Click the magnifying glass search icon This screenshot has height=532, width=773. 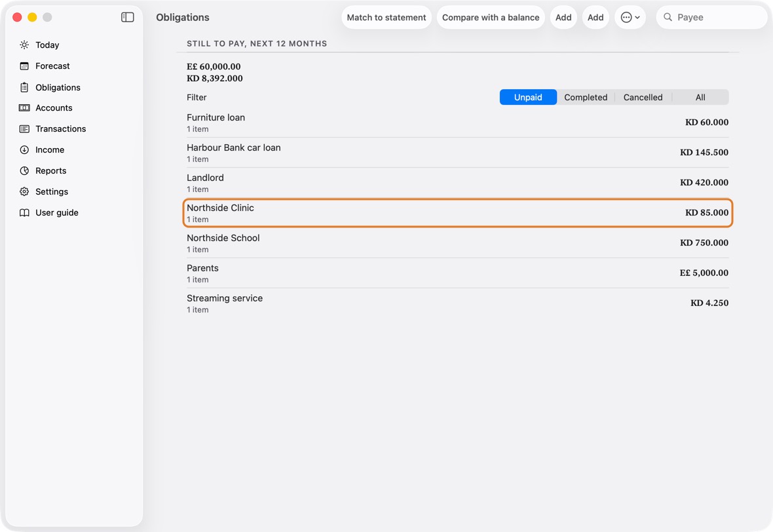click(x=668, y=17)
